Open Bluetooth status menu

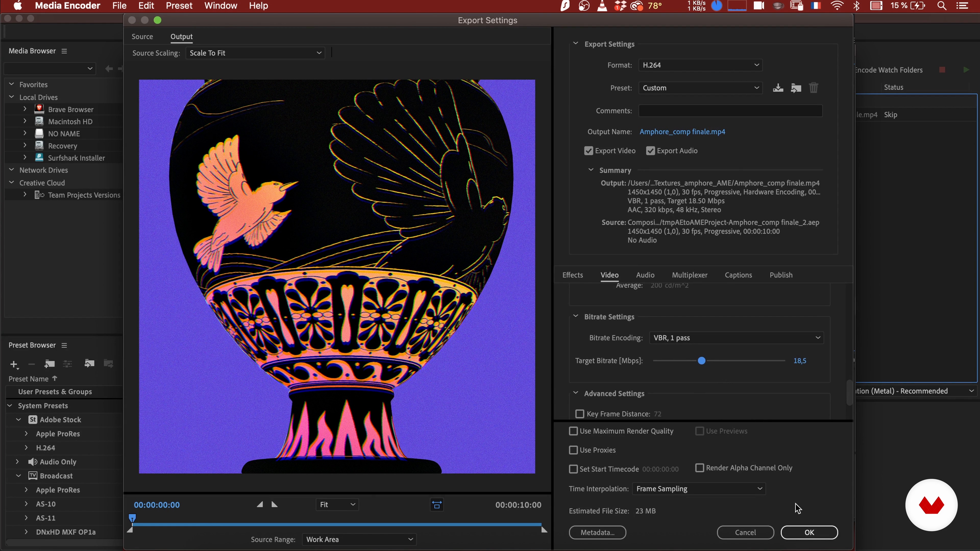click(856, 6)
